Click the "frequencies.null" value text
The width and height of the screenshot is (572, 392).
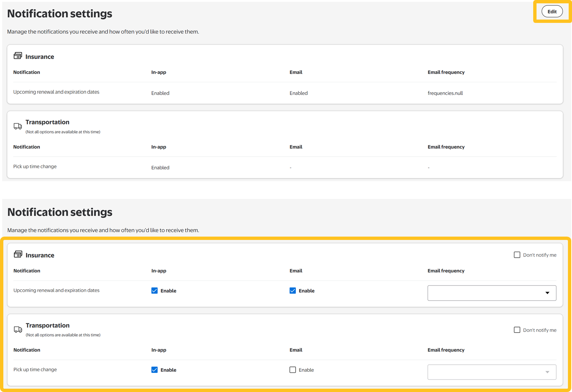(445, 93)
